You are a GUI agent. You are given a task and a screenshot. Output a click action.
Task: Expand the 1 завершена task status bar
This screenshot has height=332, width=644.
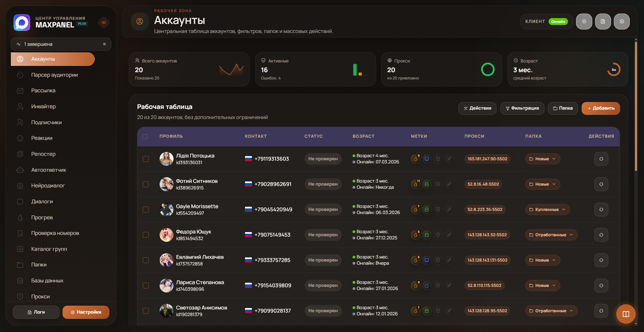pyautogui.click(x=61, y=44)
